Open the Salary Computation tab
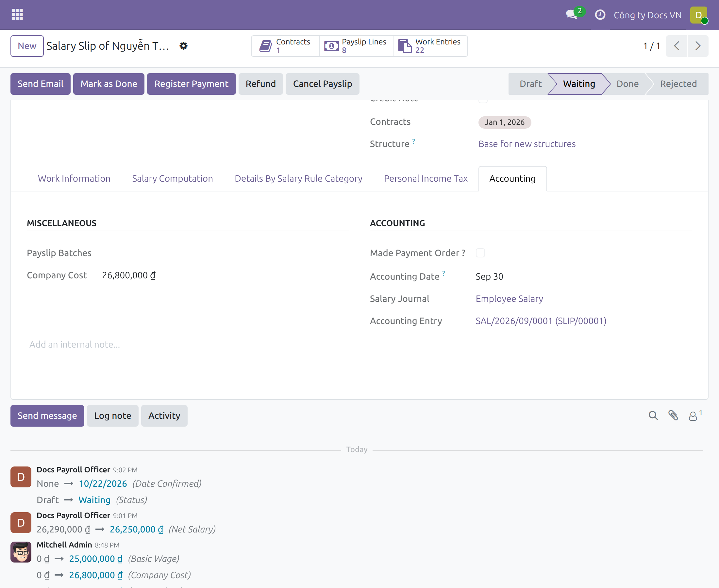The image size is (719, 588). (173, 178)
